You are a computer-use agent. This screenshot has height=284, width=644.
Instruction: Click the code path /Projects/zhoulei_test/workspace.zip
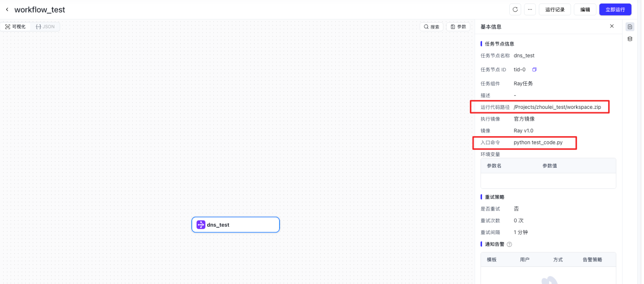click(557, 107)
